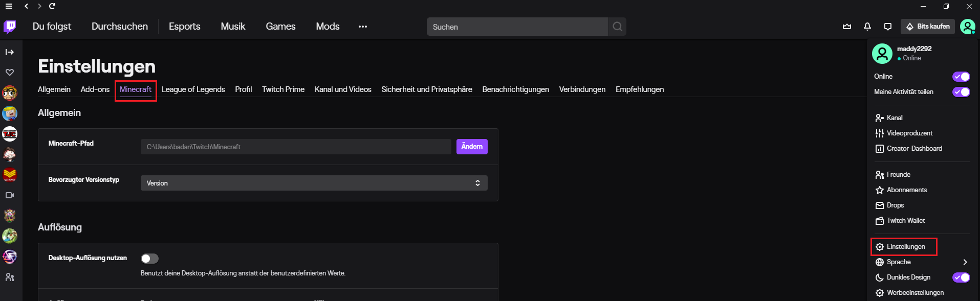Click the heart followed channels icon
The width and height of the screenshot is (980, 301).
[x=10, y=73]
